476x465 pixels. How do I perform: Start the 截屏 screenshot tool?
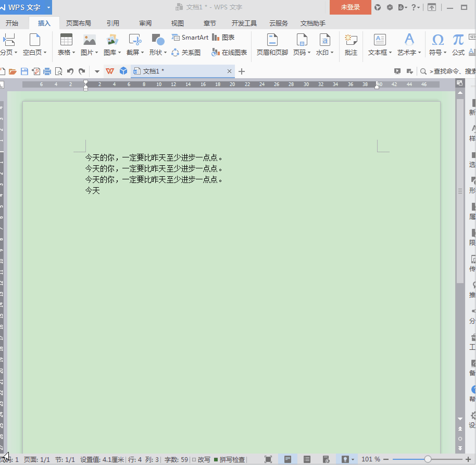[x=135, y=45]
